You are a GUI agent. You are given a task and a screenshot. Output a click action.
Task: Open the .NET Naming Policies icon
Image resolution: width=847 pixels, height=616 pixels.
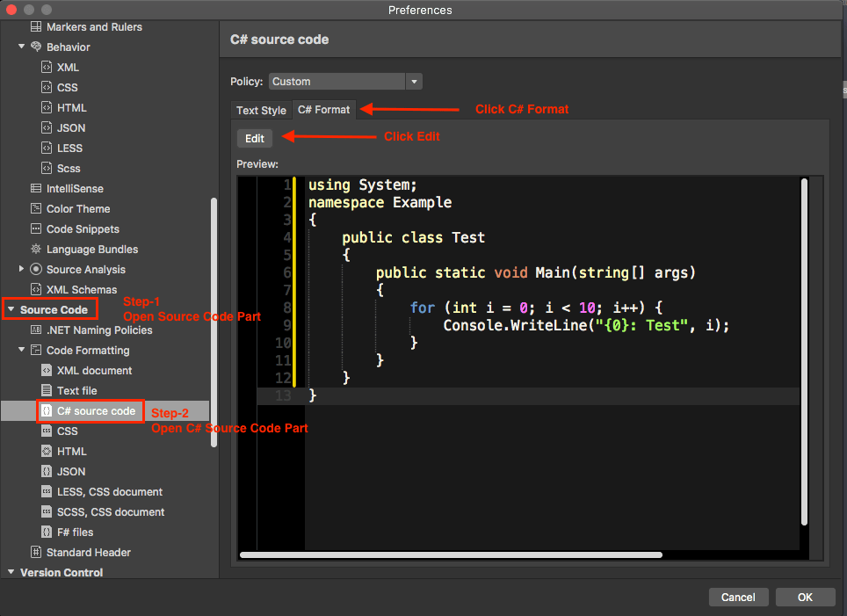pos(36,330)
